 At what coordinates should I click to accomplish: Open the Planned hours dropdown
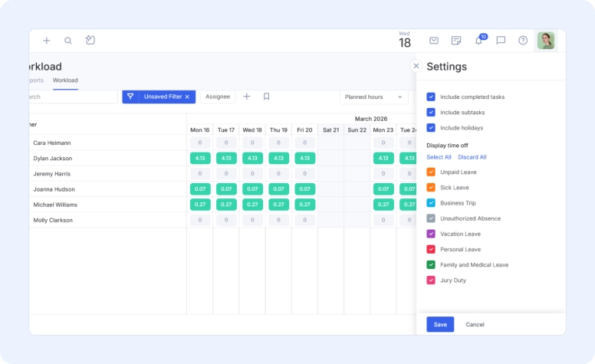373,97
